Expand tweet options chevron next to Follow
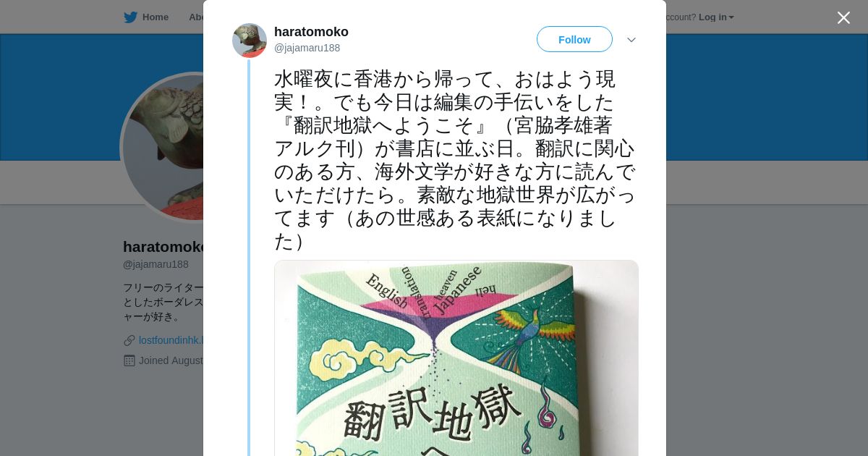The image size is (868, 456). pyautogui.click(x=631, y=40)
